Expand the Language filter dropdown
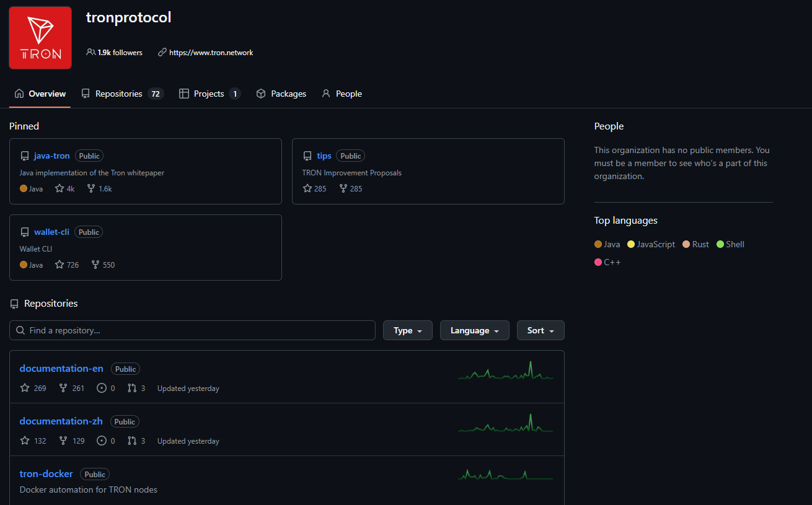 474,330
